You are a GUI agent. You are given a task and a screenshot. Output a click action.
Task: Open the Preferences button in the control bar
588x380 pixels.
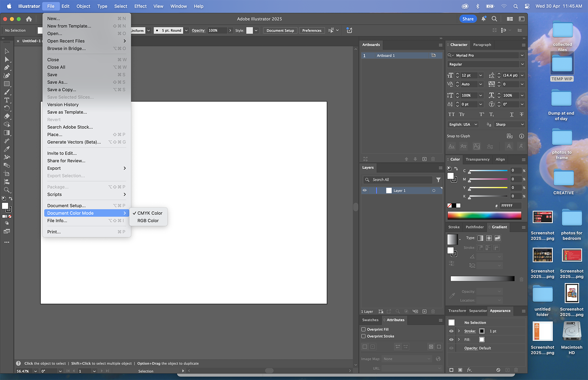311,30
